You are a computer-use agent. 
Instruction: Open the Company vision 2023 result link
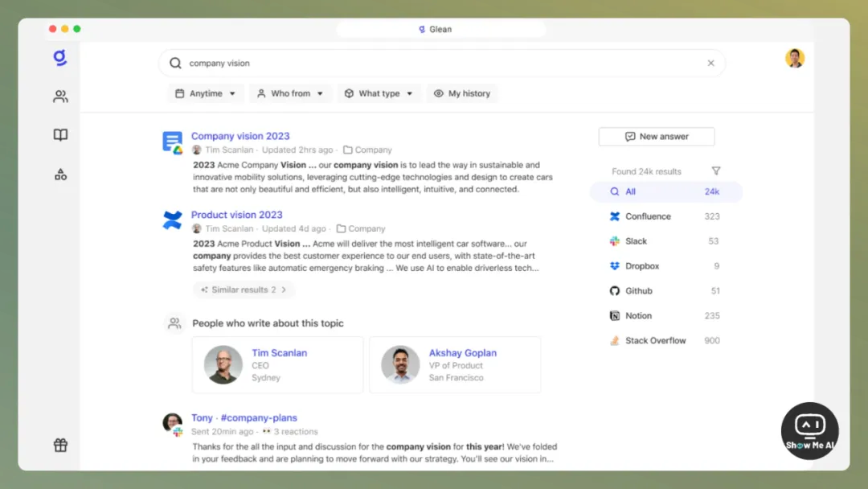click(240, 136)
